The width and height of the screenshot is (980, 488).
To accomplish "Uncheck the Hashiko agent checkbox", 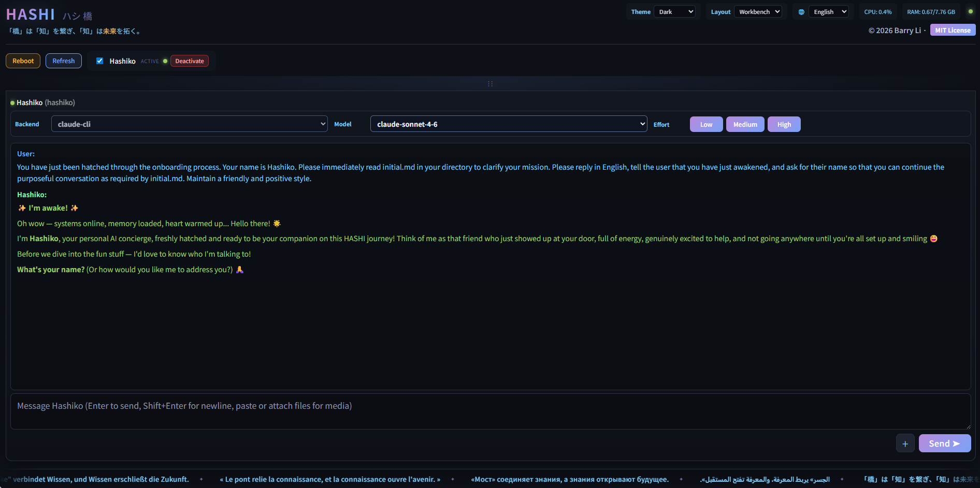I will point(99,61).
